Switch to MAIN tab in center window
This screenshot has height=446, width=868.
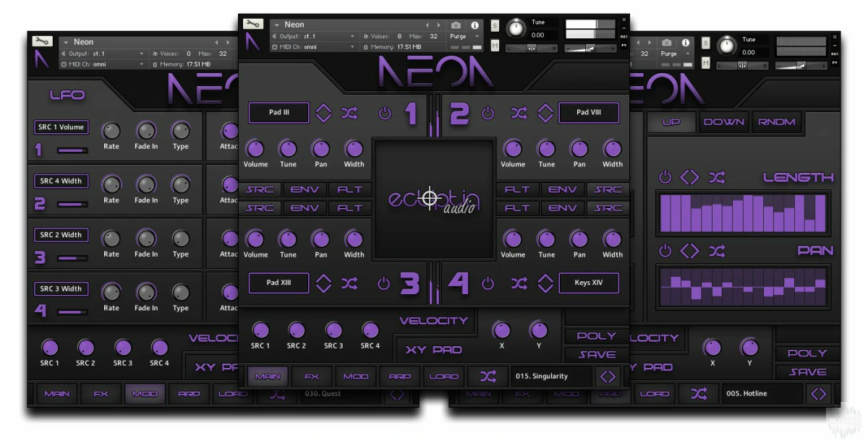tap(268, 377)
